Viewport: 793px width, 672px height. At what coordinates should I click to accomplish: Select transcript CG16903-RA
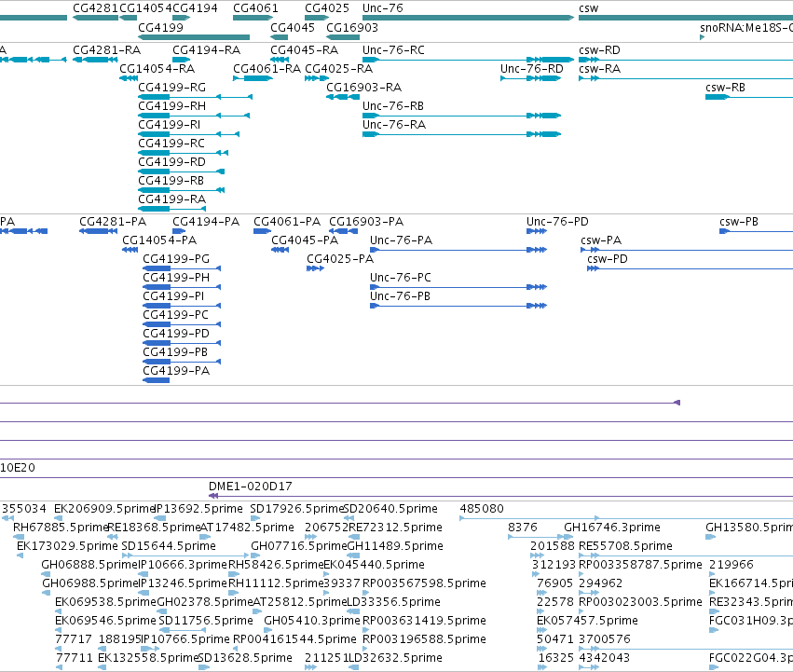coord(342,97)
